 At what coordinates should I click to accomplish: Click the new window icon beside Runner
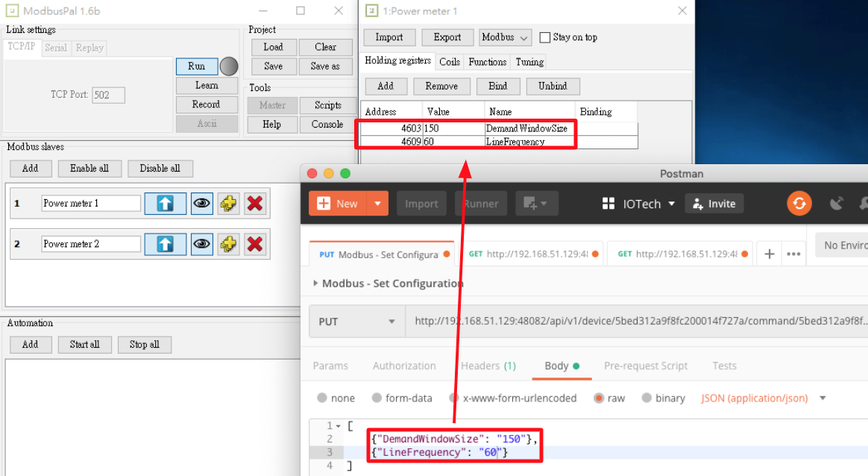(x=535, y=204)
